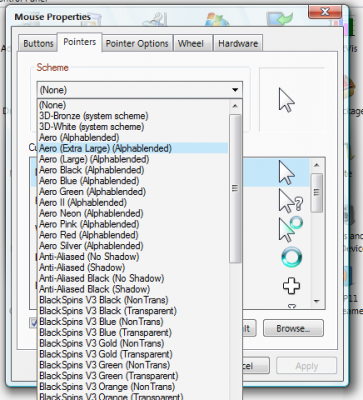Click the Apply button
The height and width of the screenshot is (400, 363).
point(306,366)
